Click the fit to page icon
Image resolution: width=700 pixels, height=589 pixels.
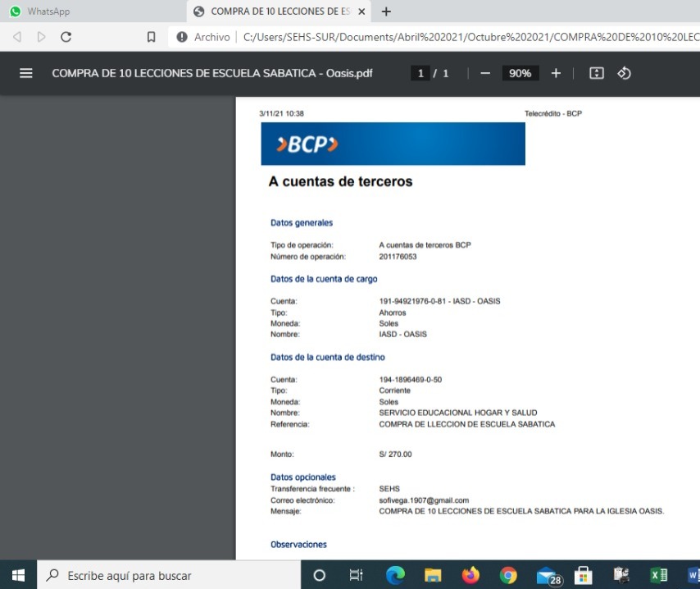[597, 73]
